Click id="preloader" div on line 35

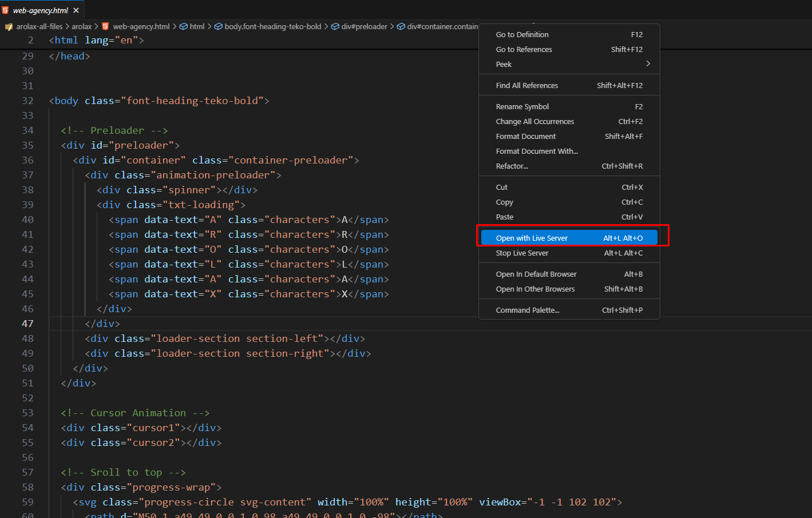click(x=120, y=145)
